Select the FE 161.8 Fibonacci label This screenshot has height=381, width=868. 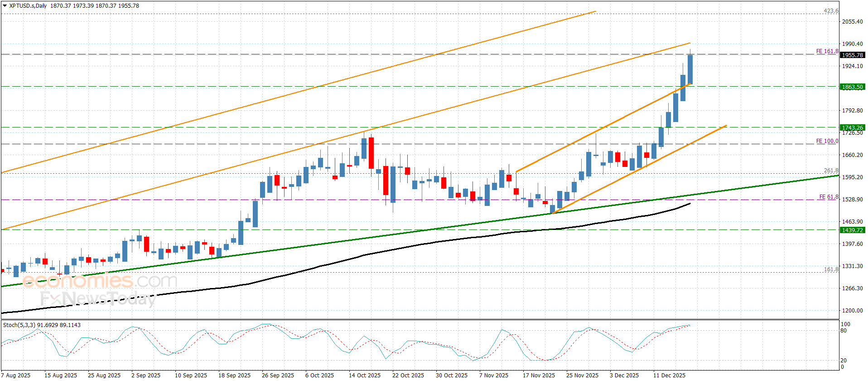click(827, 51)
